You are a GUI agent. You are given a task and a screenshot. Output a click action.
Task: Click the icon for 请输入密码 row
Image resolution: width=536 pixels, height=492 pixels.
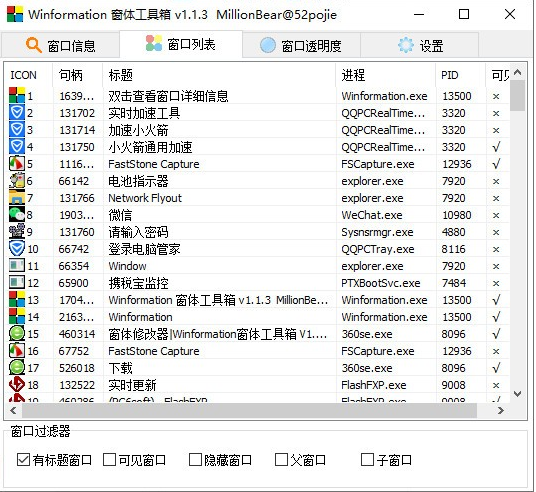[x=17, y=231]
